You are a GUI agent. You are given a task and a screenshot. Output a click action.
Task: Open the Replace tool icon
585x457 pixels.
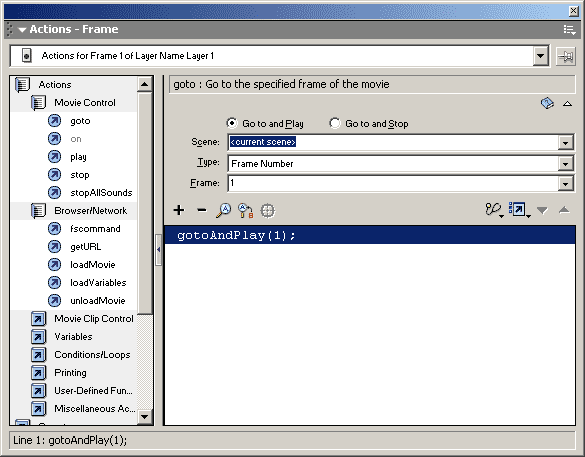[x=245, y=210]
